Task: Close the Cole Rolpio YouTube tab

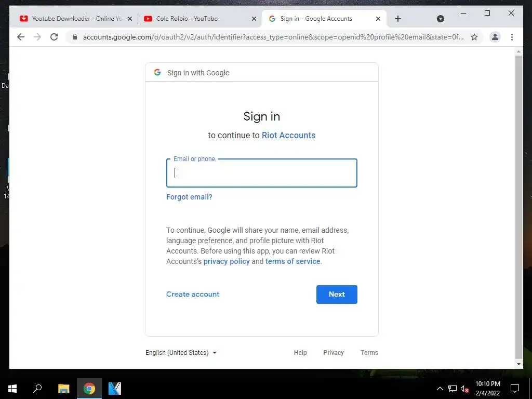Action: point(254,19)
